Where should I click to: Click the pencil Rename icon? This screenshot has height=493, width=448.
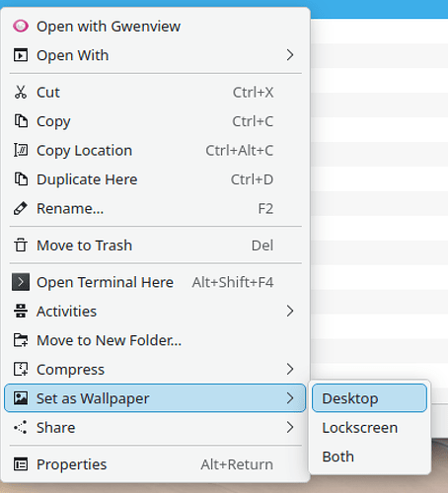click(x=21, y=208)
